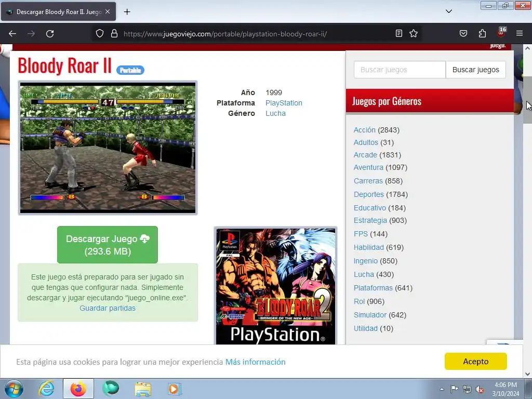Open the Action Center flag icon
The height and width of the screenshot is (399, 532).
[454, 389]
